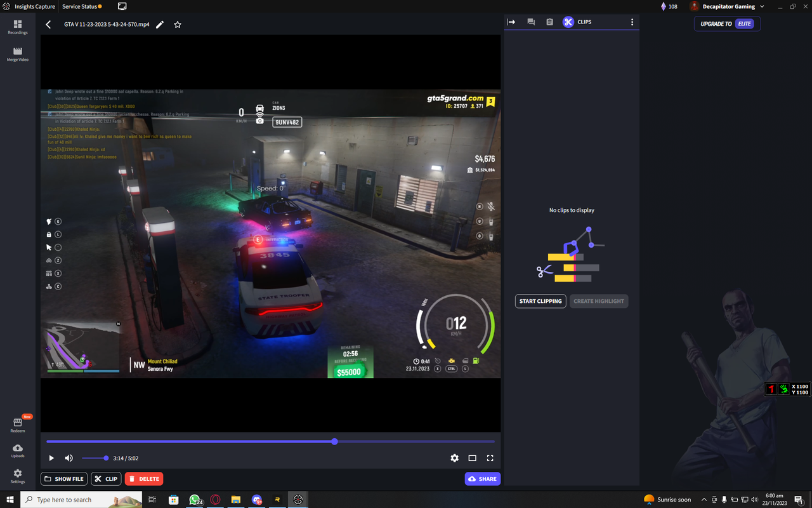Enter fullscreen playback
The image size is (812, 508).
coord(490,458)
